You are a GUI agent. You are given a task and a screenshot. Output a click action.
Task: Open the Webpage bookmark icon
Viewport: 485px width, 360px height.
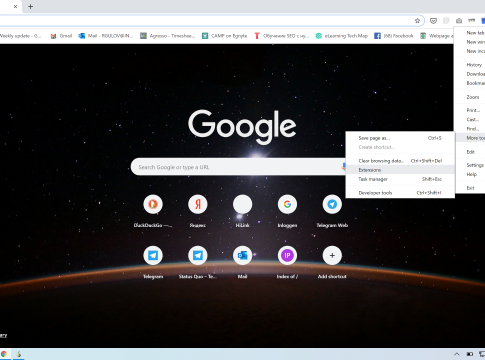(423, 36)
